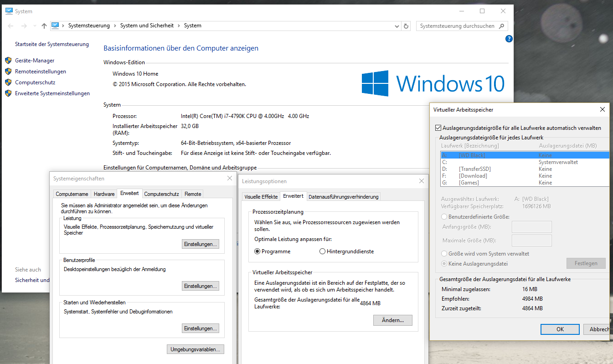Select drive A: [WD Black] row

(x=525, y=155)
